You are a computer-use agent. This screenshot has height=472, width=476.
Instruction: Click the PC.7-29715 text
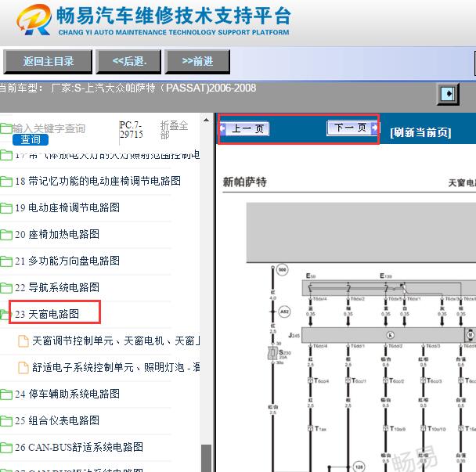[132, 130]
